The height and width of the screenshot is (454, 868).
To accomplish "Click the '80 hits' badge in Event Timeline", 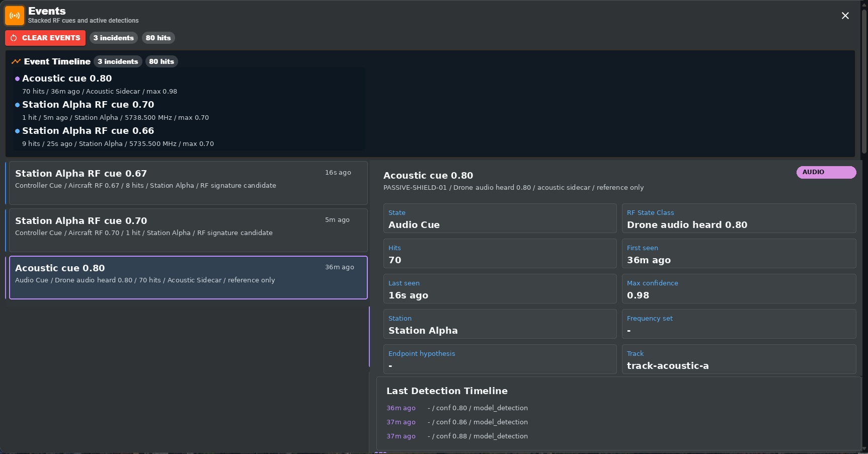I will pyautogui.click(x=162, y=61).
